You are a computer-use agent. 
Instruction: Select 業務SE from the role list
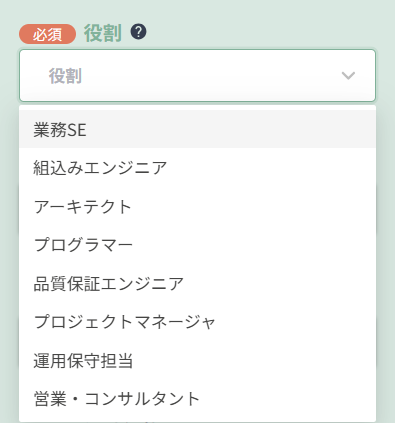(x=197, y=129)
